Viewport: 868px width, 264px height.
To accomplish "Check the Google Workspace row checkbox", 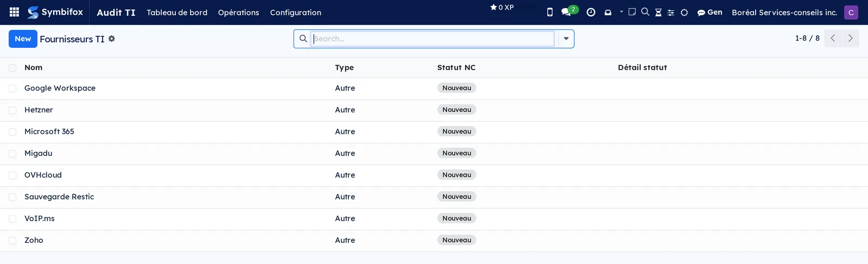I will (x=12, y=88).
